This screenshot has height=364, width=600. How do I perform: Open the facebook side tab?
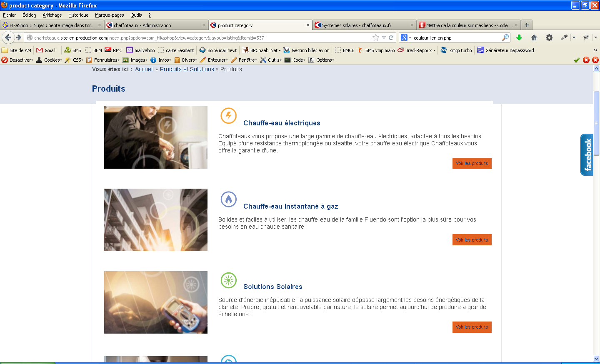click(587, 155)
